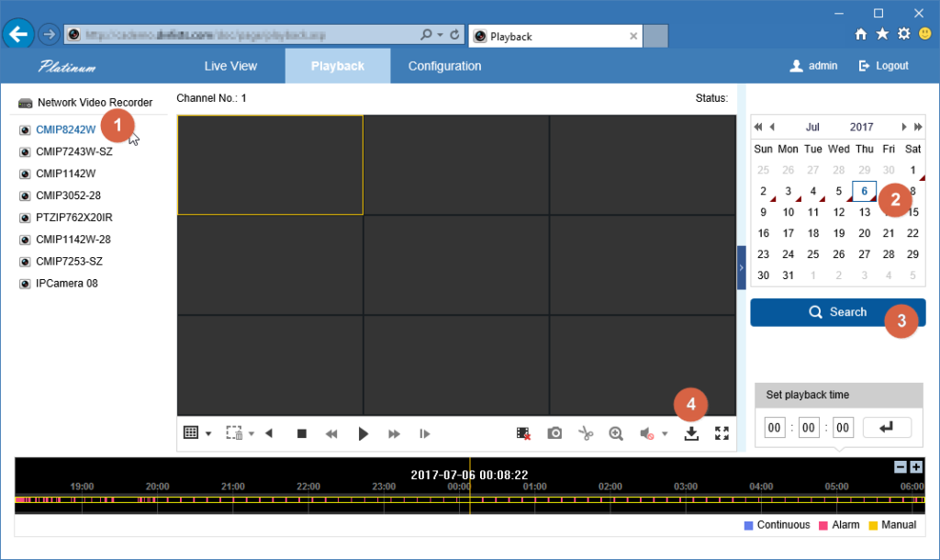Click Network Video Recorder header
Image resolution: width=940 pixels, height=560 pixels.
click(95, 103)
